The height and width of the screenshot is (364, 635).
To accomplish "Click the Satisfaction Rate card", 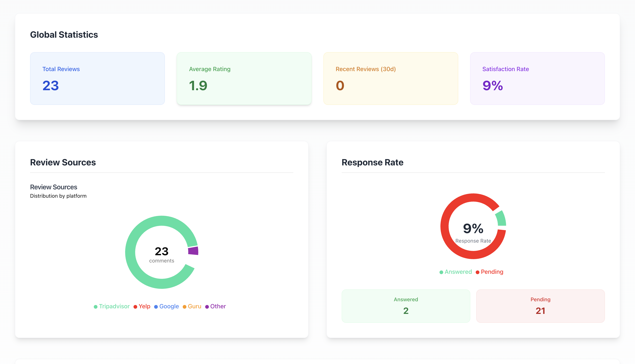I will coord(537,78).
